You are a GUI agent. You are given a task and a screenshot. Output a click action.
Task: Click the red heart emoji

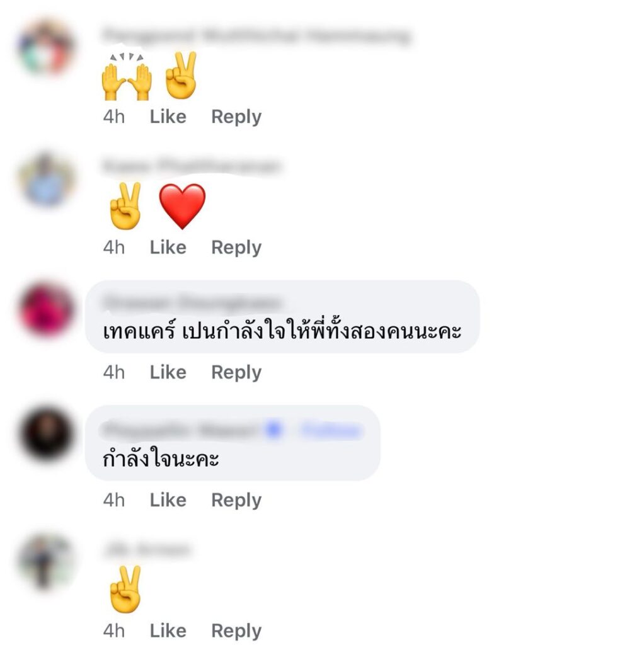click(x=182, y=206)
